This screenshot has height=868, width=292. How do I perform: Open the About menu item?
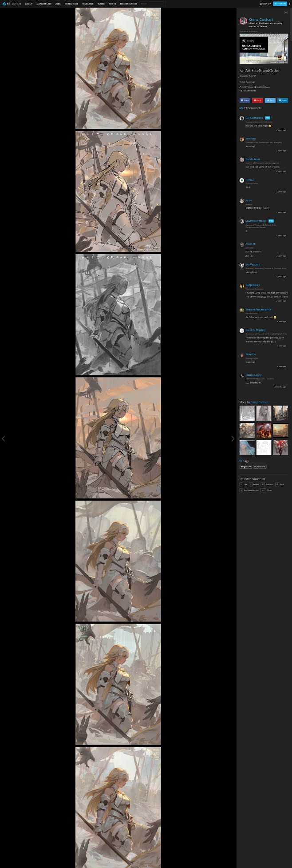pyautogui.click(x=29, y=4)
